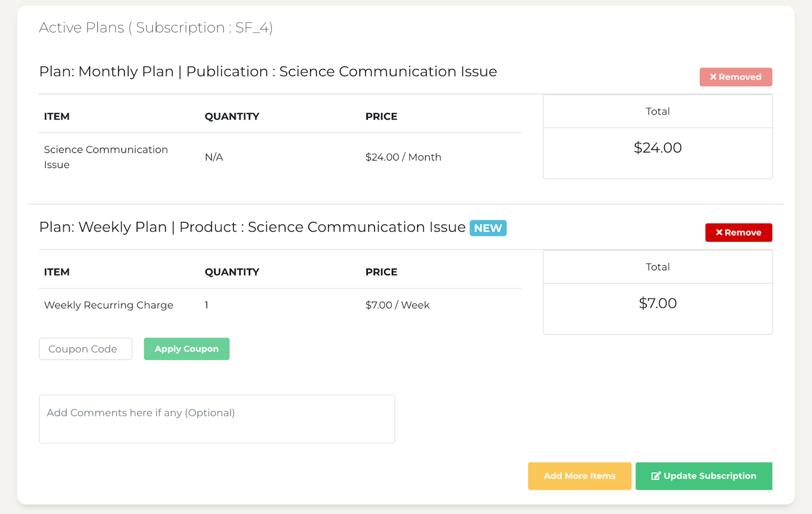Image resolution: width=812 pixels, height=514 pixels.
Task: Click inside the Coupon Code field
Action: 85,348
